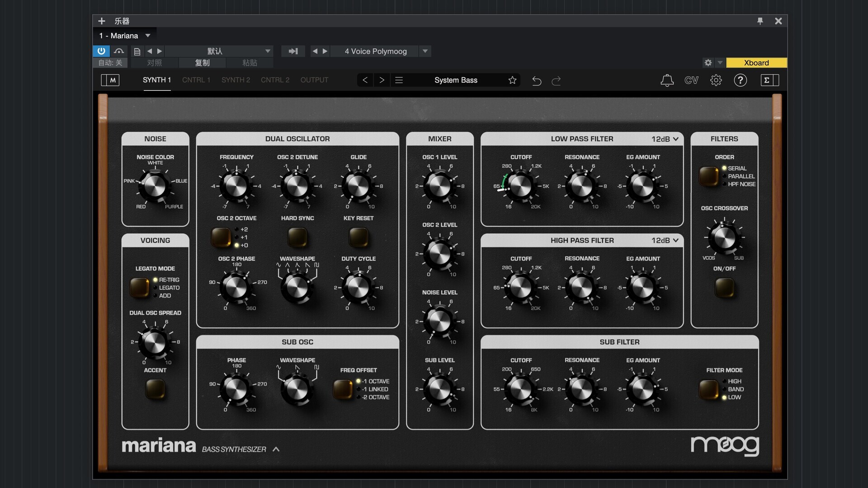Open High Pass Filter 12dB slope dropdown

[x=665, y=240]
